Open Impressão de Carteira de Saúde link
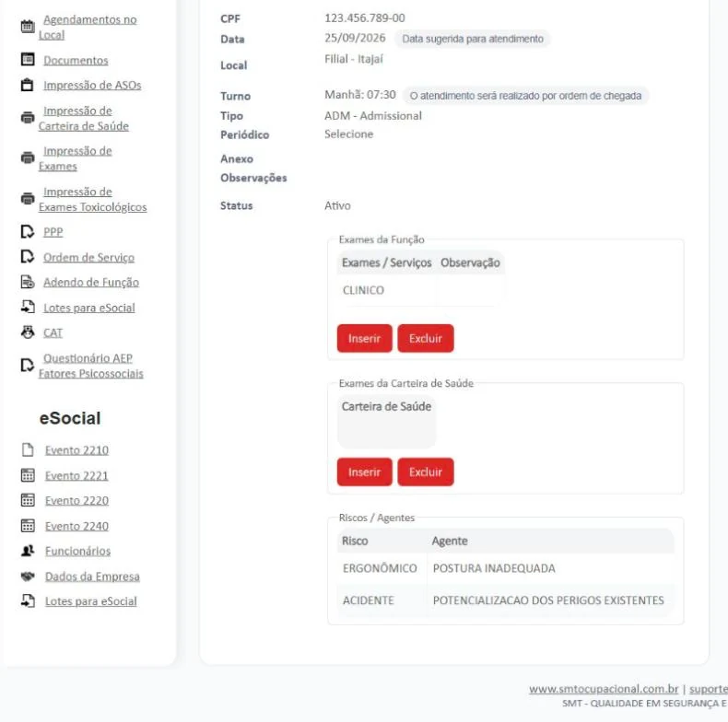This screenshot has height=722, width=728. (84, 118)
